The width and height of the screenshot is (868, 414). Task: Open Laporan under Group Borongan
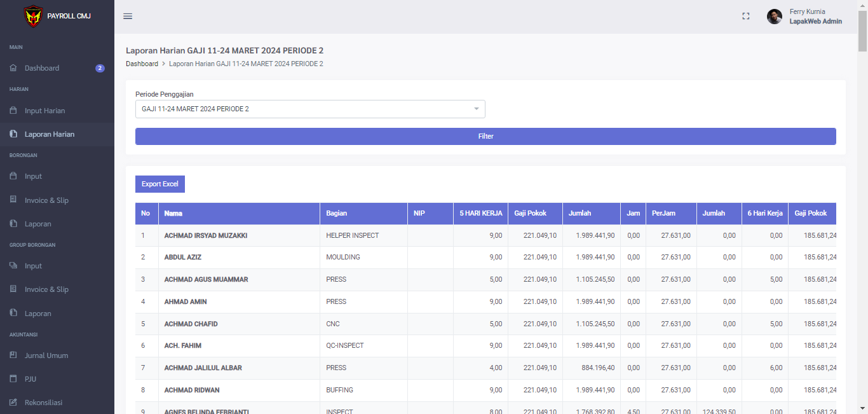click(38, 314)
